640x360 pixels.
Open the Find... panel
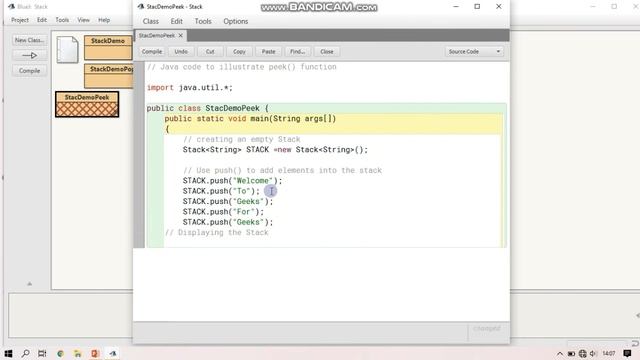[297, 51]
